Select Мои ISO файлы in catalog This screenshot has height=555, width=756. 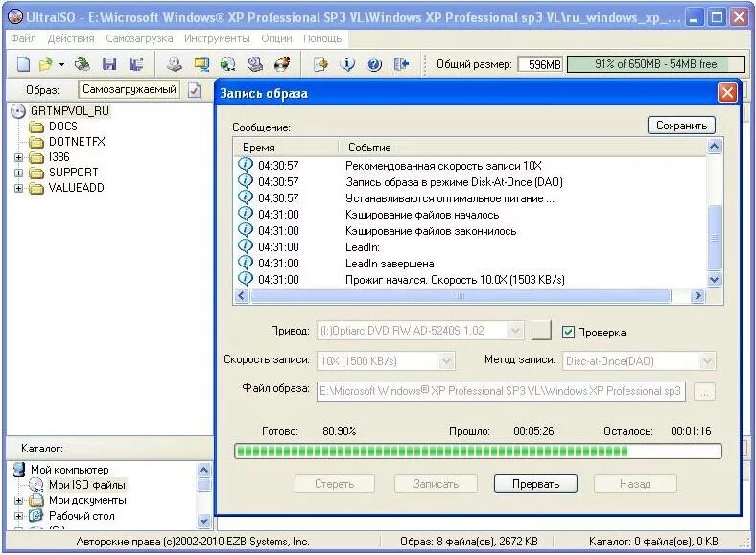point(86,485)
